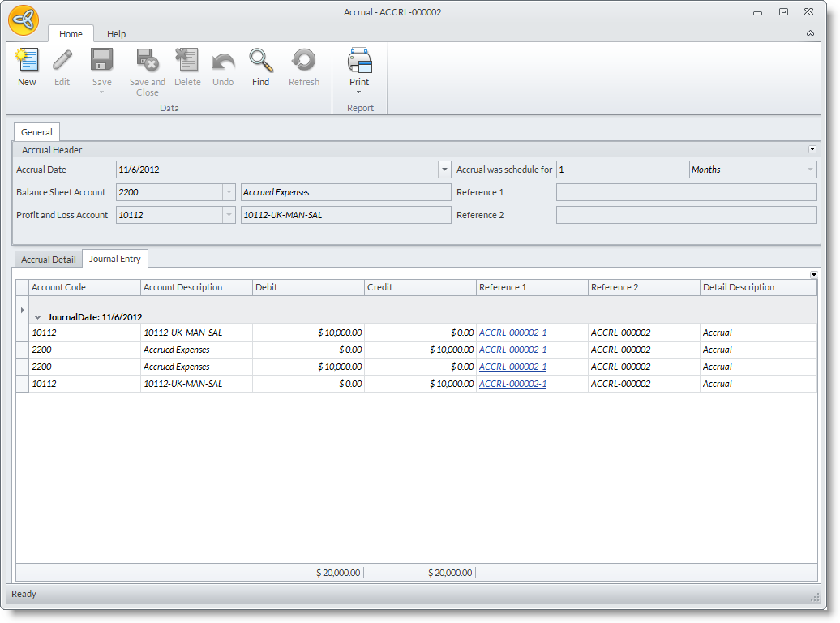Open the Months period dropdown
Viewport: 840px width, 623px height.
click(x=809, y=170)
